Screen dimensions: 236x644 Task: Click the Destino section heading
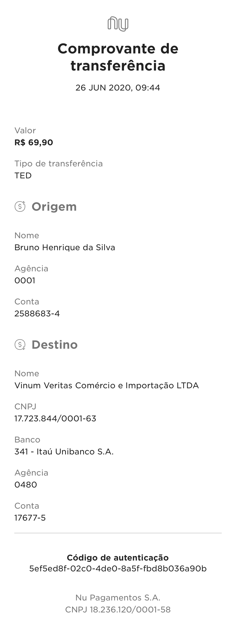point(55,345)
